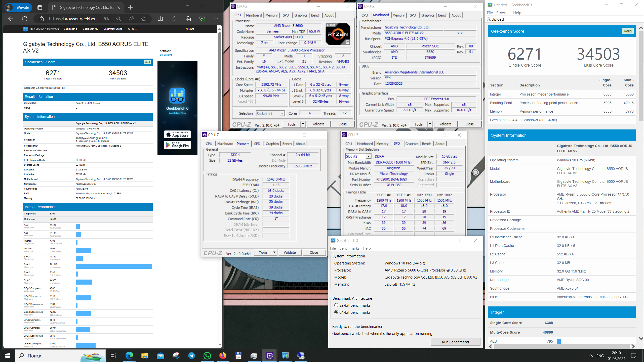Open Task View on the taskbar
The height and width of the screenshot is (362, 644).
click(113, 355)
